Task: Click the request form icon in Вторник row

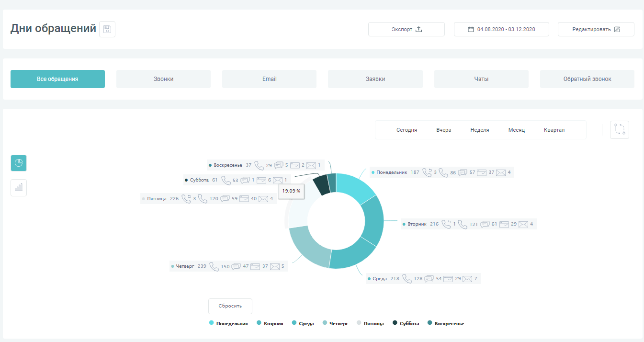Action: [x=504, y=224]
